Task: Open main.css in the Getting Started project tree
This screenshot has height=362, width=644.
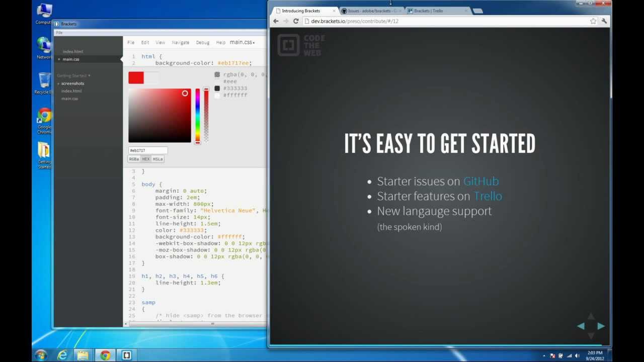Action: (x=69, y=99)
